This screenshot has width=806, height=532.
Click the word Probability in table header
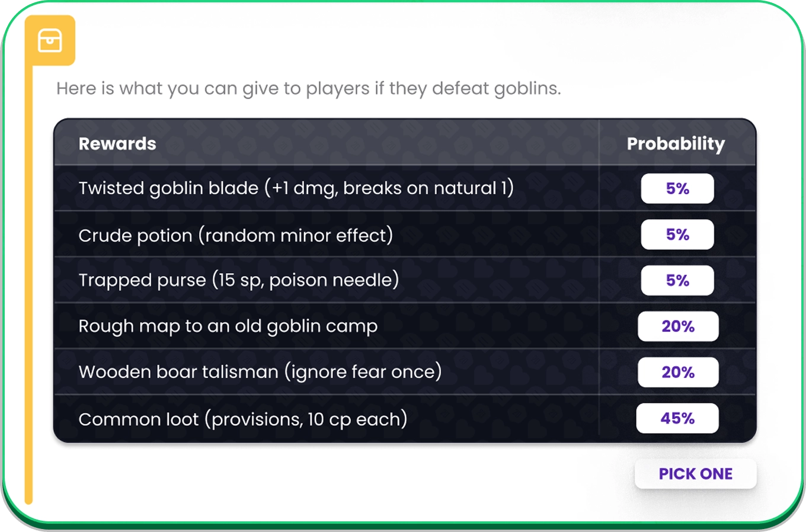(x=676, y=143)
